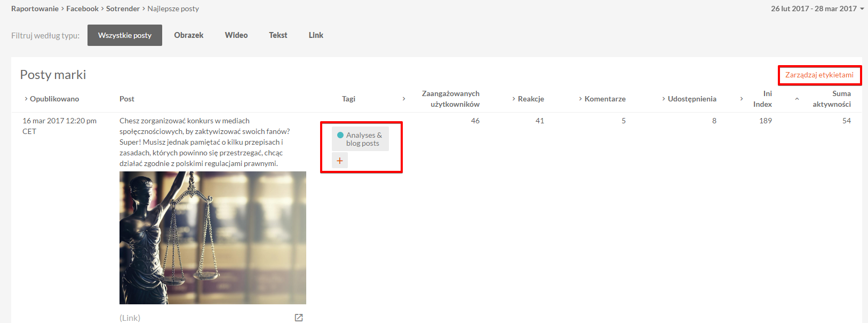Screen dimensions: 868x323
Task: Sort by Ini Index column header
Action: point(762,99)
